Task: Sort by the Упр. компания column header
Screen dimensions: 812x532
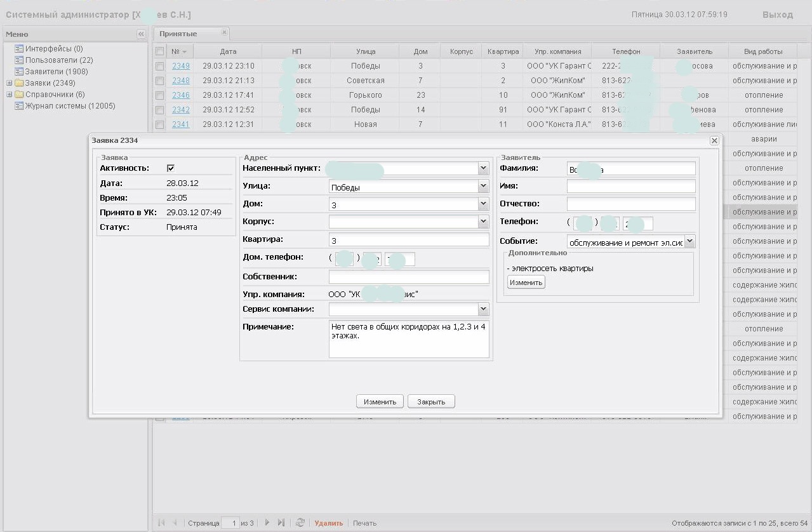Action: [557, 51]
